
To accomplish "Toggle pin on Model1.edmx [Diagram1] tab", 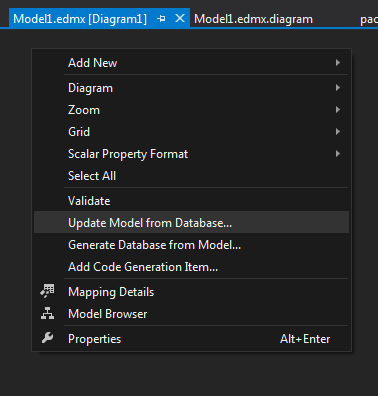I will (161, 19).
